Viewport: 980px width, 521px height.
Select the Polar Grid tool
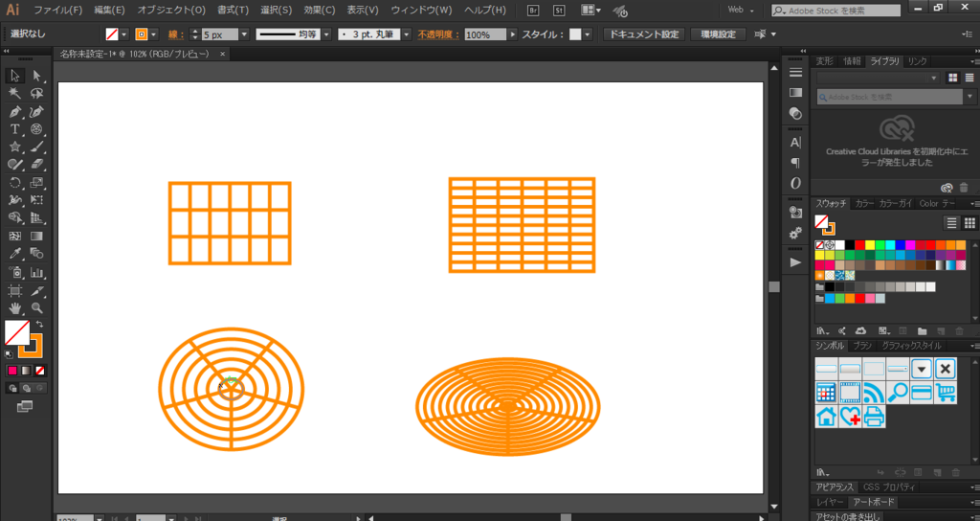[37, 129]
